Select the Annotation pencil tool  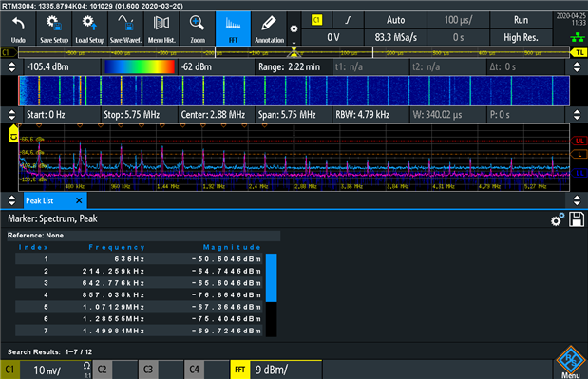(269, 28)
